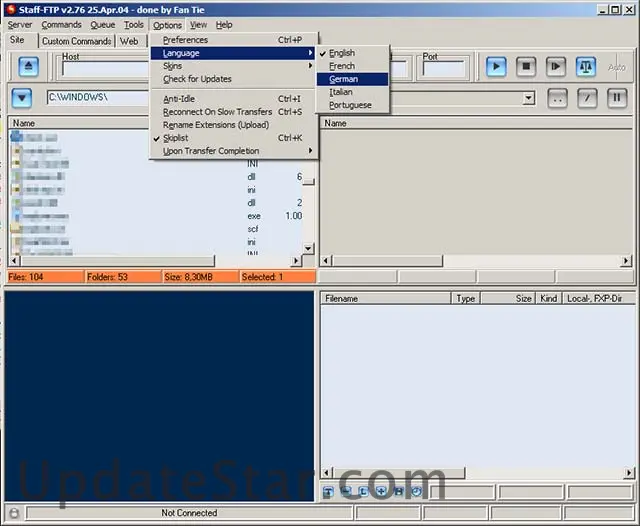Open the Tools menu

[134, 25]
